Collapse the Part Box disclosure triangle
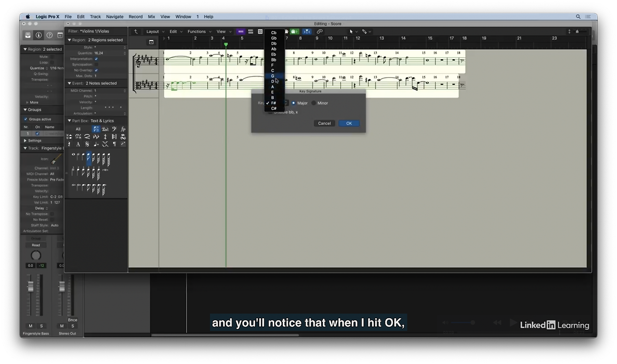This screenshot has width=617, height=364. click(x=69, y=121)
